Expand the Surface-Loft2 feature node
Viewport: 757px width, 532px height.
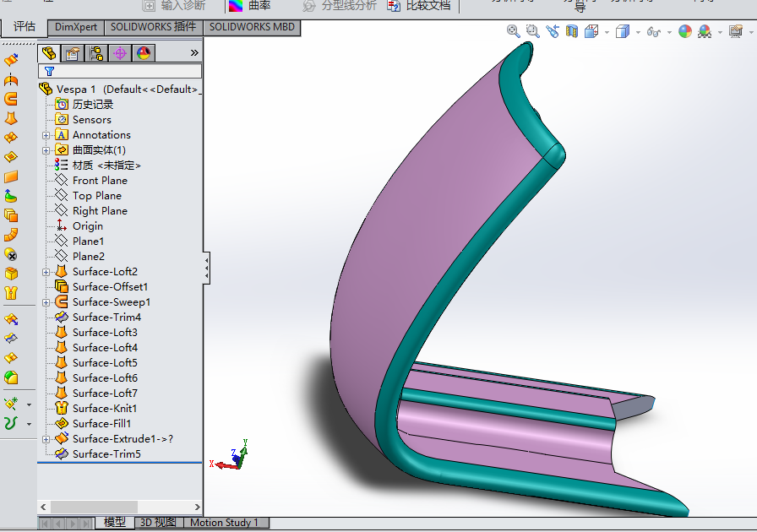click(46, 272)
